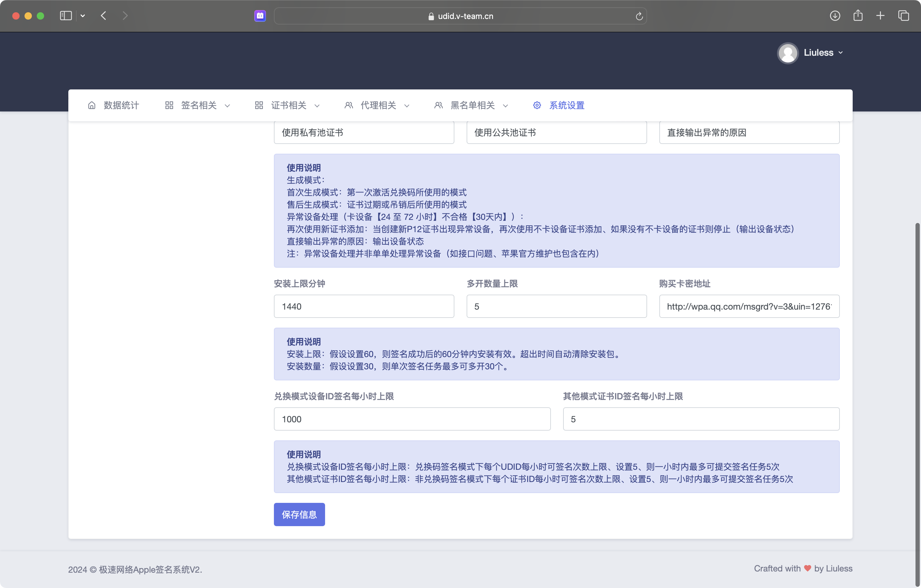The width and height of the screenshot is (921, 588).
Task: Open a new tab with plus icon
Action: [x=881, y=16]
